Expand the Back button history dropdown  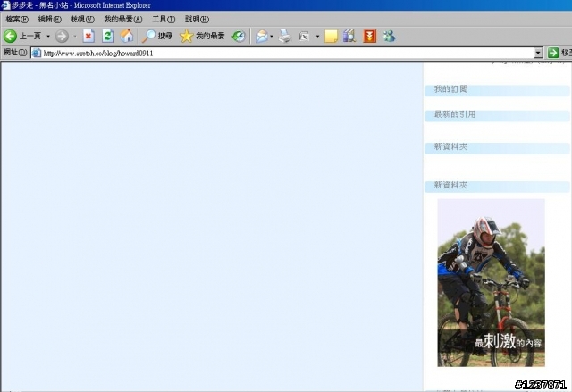[47, 36]
